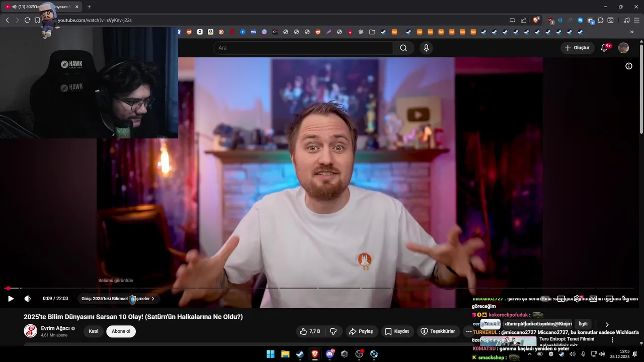The height and width of the screenshot is (362, 644).
Task: Open the Evrim Ağacı channel name link
Action: click(55, 328)
